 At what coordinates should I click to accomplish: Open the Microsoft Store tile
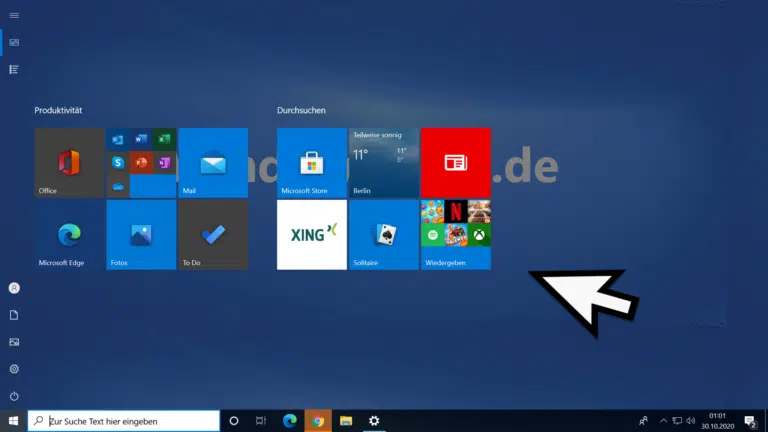click(x=312, y=163)
